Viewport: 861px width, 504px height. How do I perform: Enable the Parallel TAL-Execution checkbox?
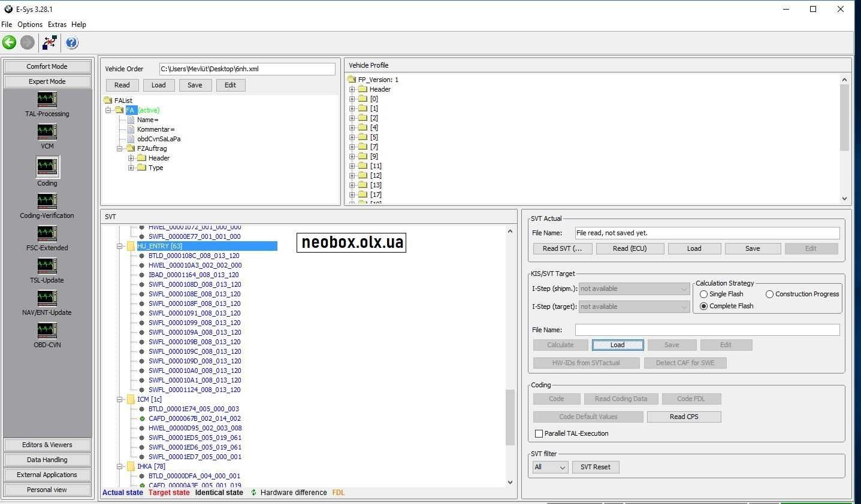coord(539,433)
